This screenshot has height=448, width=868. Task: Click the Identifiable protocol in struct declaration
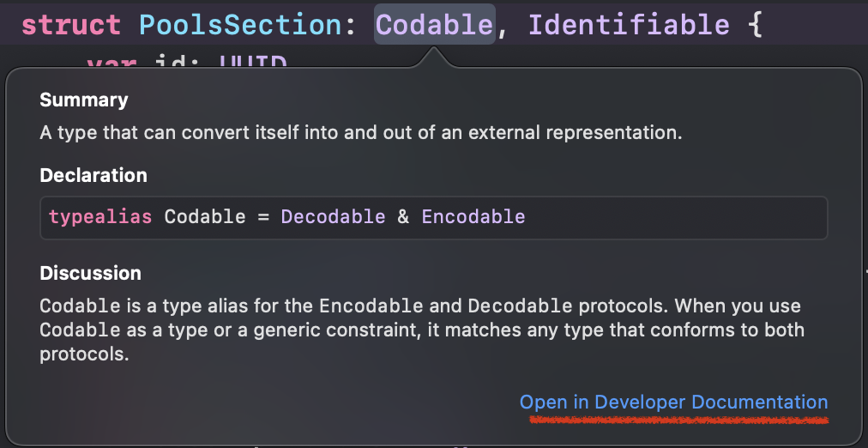pos(627,24)
